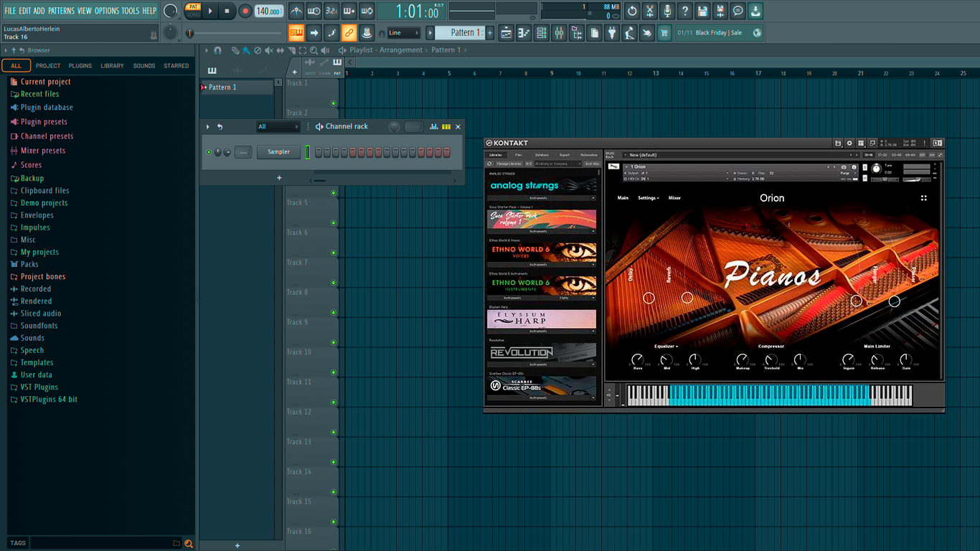Open the piano roll view icon

click(524, 33)
